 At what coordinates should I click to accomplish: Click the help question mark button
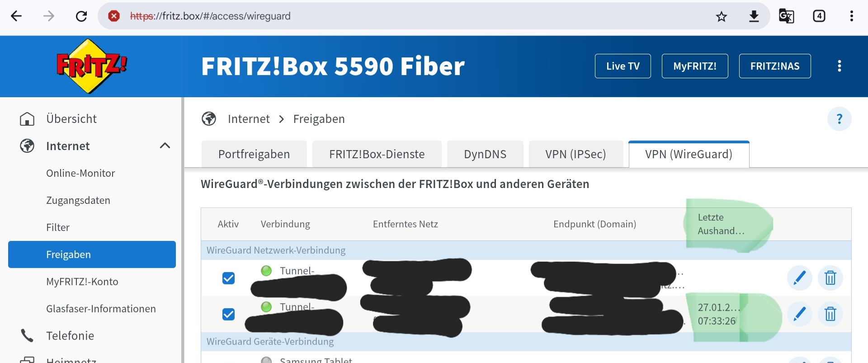(x=840, y=119)
